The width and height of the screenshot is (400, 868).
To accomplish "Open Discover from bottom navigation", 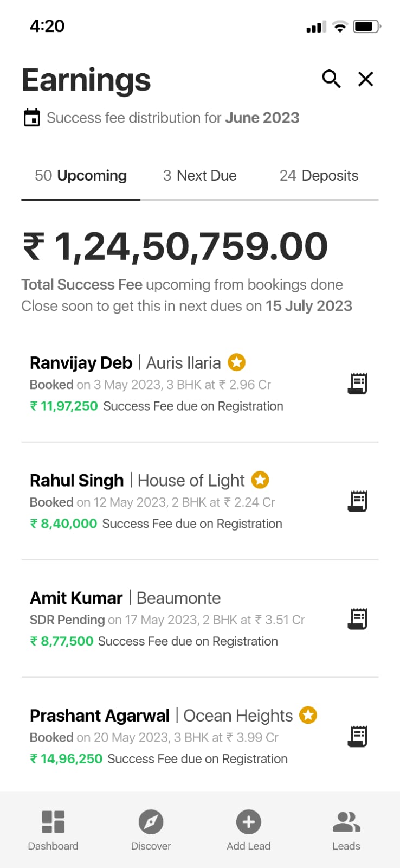I will pos(151,830).
